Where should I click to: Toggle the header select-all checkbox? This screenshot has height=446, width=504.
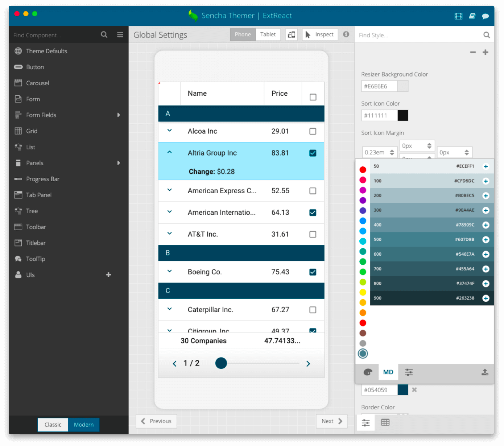(313, 97)
